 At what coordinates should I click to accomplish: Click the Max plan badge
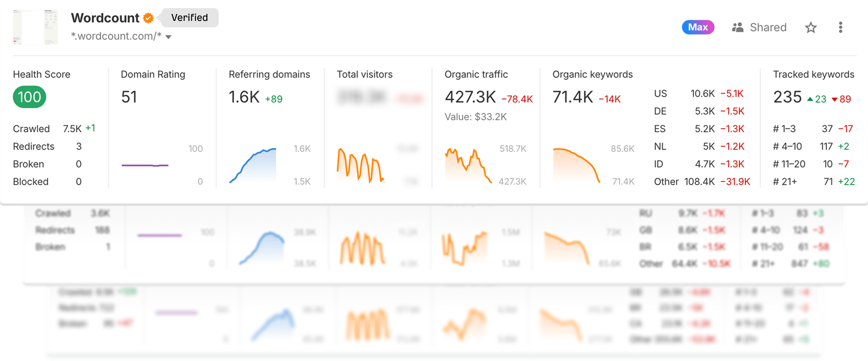[698, 27]
